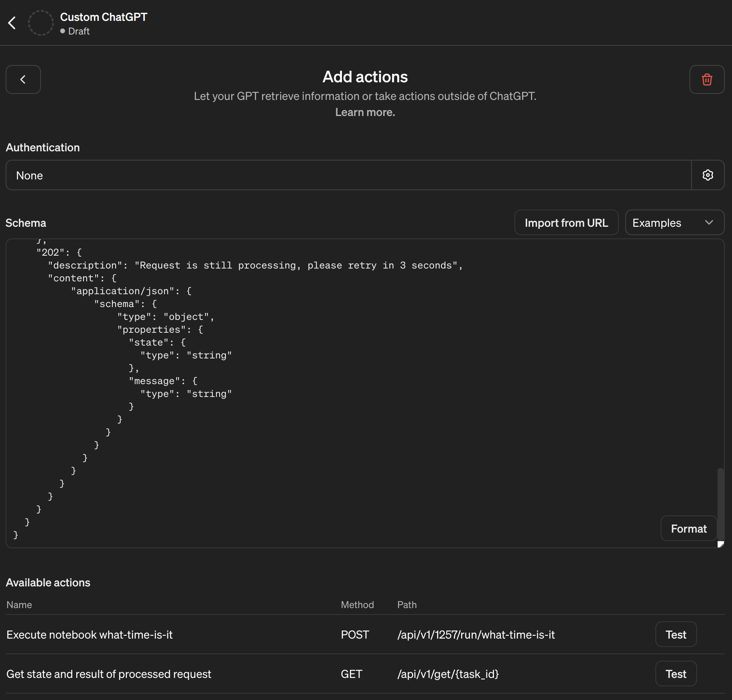
Task: Click the Path column header
Action: pyautogui.click(x=407, y=604)
